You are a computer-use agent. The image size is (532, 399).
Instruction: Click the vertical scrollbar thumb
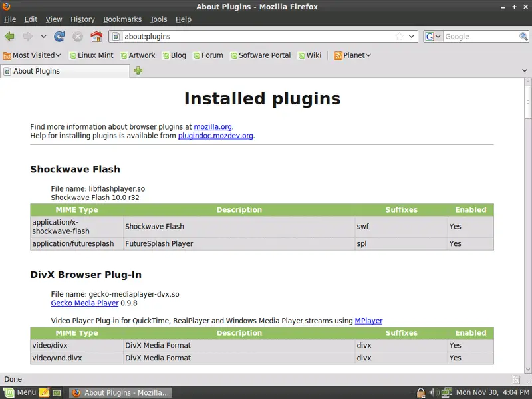point(527,102)
